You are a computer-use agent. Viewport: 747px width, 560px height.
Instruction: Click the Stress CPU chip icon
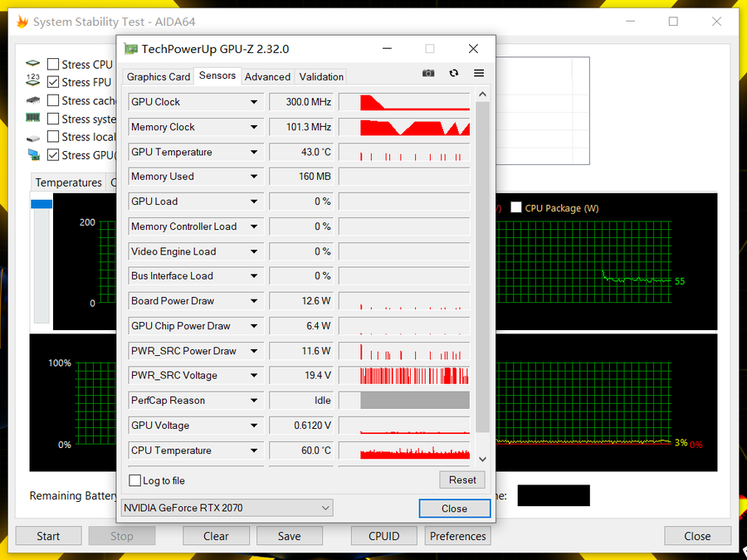tap(32, 64)
